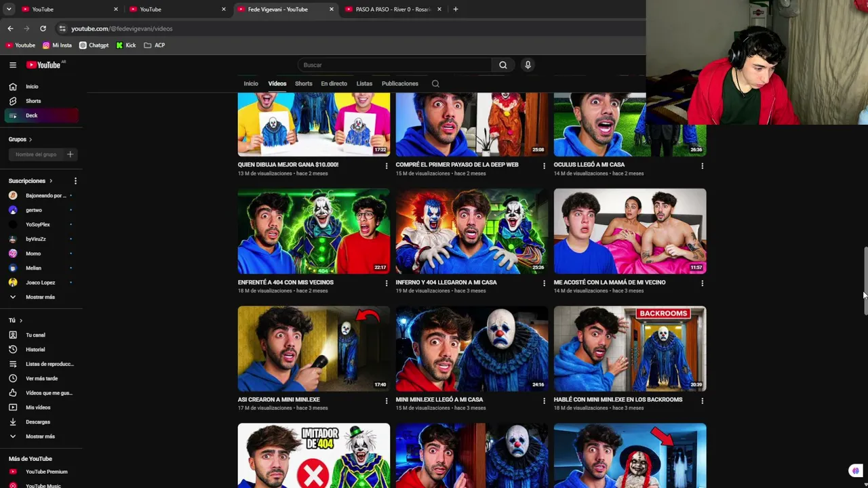Open Ver más tarde playlist
Screen dimensions: 868x488
[x=41, y=378]
